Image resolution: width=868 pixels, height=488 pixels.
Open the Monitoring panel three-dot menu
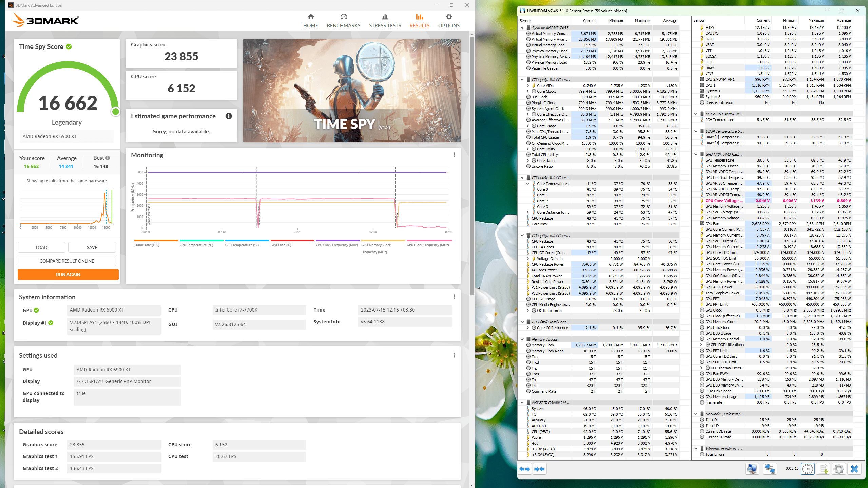click(454, 155)
